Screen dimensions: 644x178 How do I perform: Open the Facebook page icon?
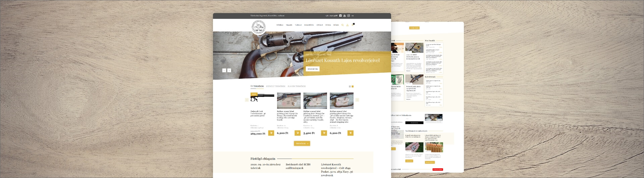(340, 16)
